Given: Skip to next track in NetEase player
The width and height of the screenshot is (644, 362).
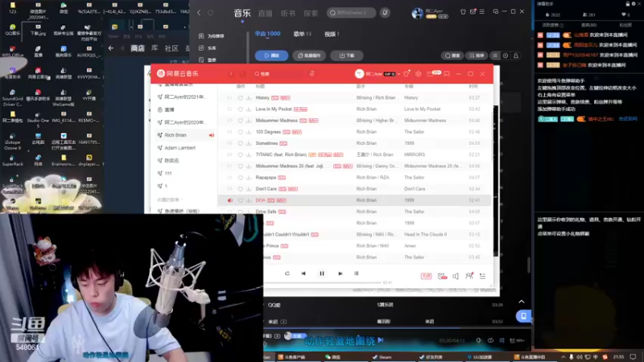Looking at the screenshot, I should (x=340, y=274).
